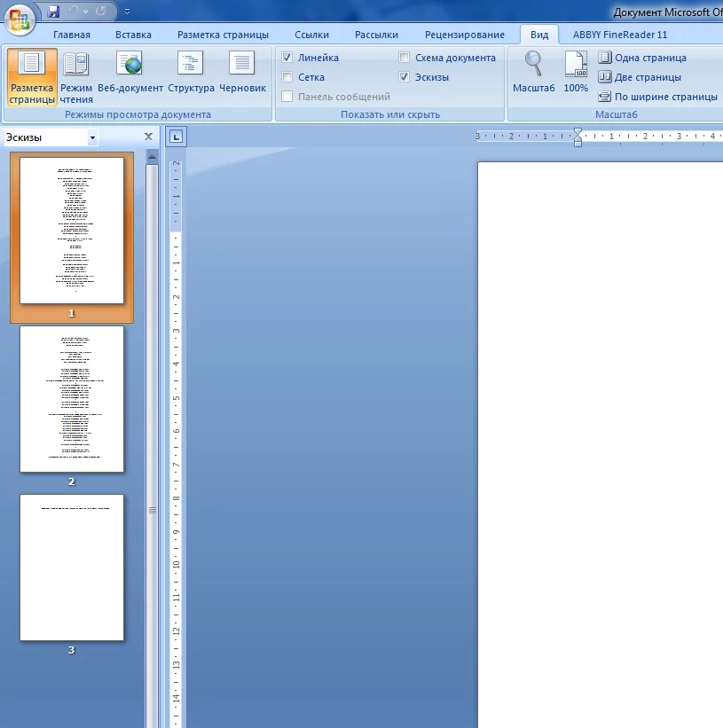The height and width of the screenshot is (728, 723).
Task: Enable the Сетка gridlines checkbox
Action: tap(287, 77)
